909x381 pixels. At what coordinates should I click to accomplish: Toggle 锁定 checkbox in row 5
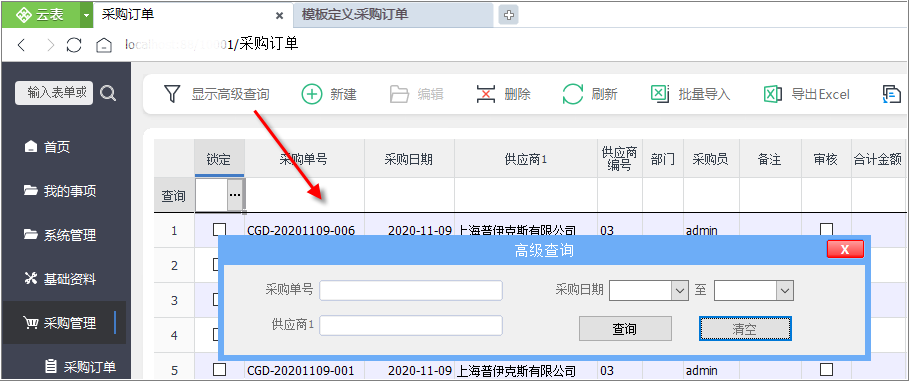(x=219, y=369)
